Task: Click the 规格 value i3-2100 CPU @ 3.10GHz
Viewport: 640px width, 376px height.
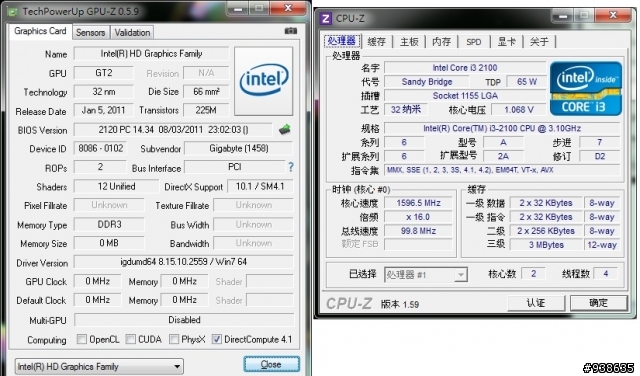Action: [502, 128]
